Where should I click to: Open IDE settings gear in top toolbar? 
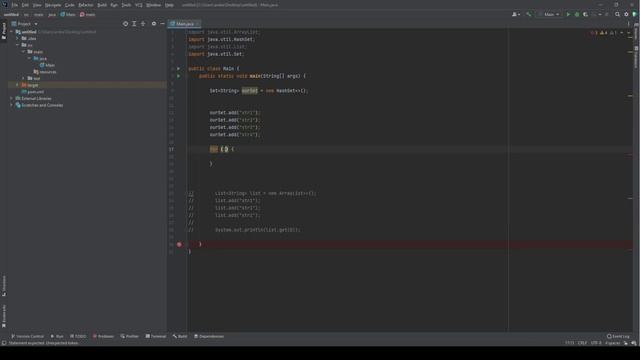(626, 14)
